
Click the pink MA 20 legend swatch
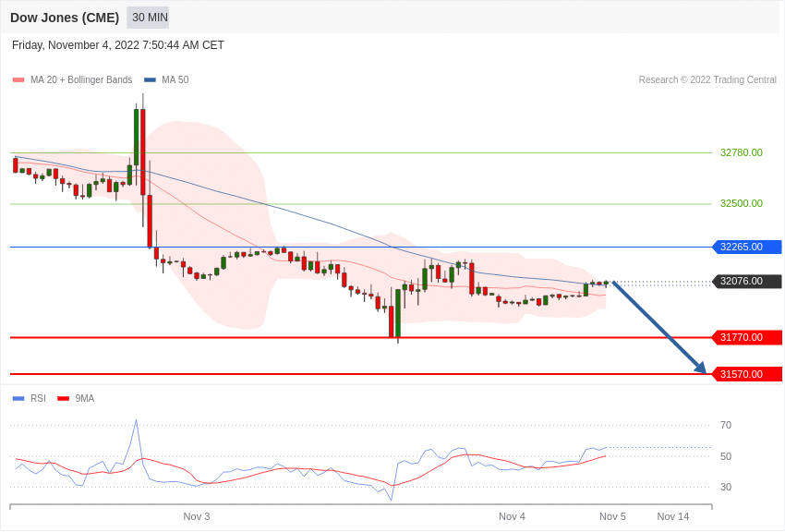[18, 79]
